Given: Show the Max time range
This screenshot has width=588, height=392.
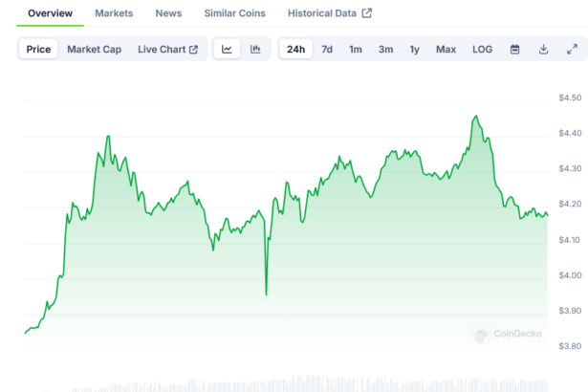Looking at the screenshot, I should [x=446, y=49].
